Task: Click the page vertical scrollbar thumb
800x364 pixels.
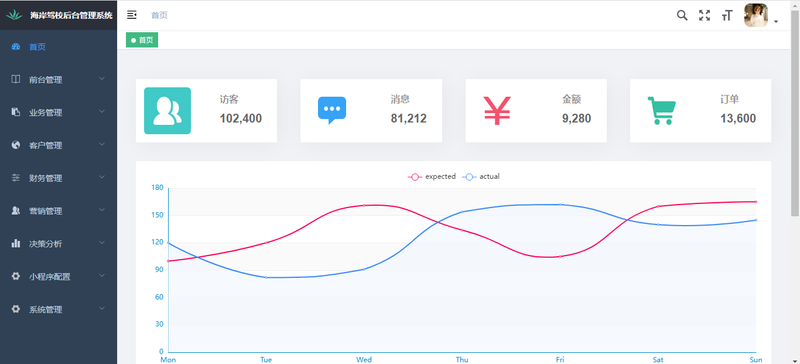Action: (x=795, y=112)
